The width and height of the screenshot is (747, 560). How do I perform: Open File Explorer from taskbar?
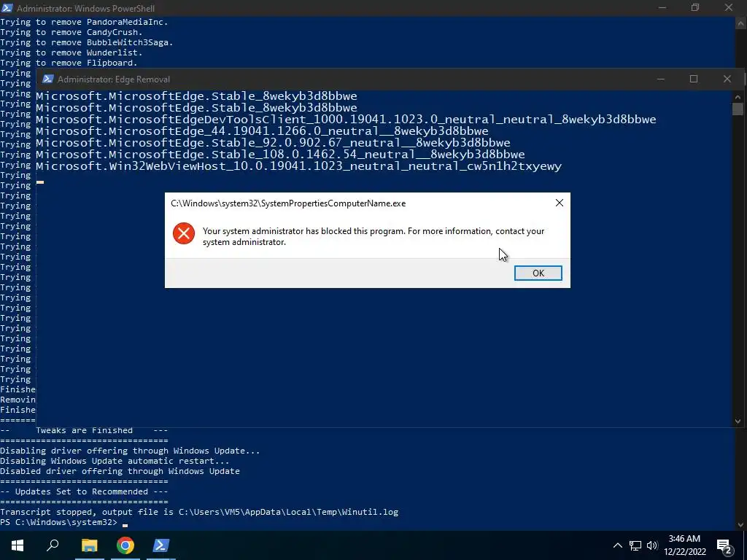89,545
